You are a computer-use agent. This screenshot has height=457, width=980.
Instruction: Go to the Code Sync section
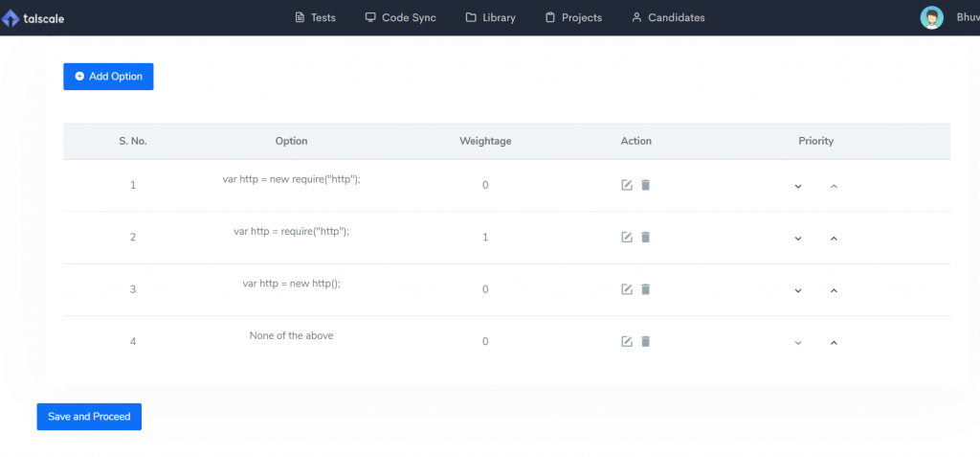(x=401, y=17)
